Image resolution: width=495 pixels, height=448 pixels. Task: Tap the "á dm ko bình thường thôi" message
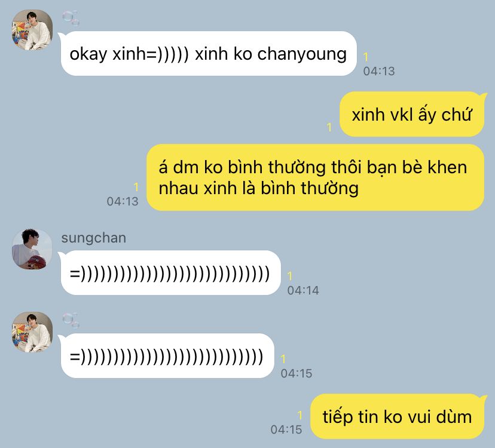[315, 177]
